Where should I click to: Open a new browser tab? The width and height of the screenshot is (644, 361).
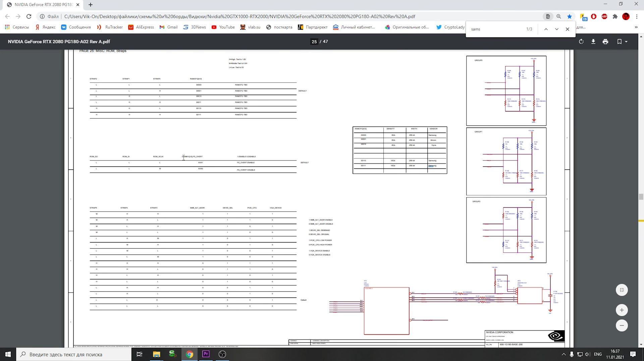(x=91, y=5)
